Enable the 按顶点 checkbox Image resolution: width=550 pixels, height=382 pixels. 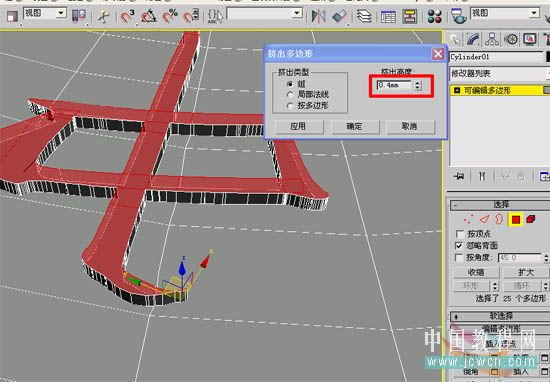coord(459,234)
